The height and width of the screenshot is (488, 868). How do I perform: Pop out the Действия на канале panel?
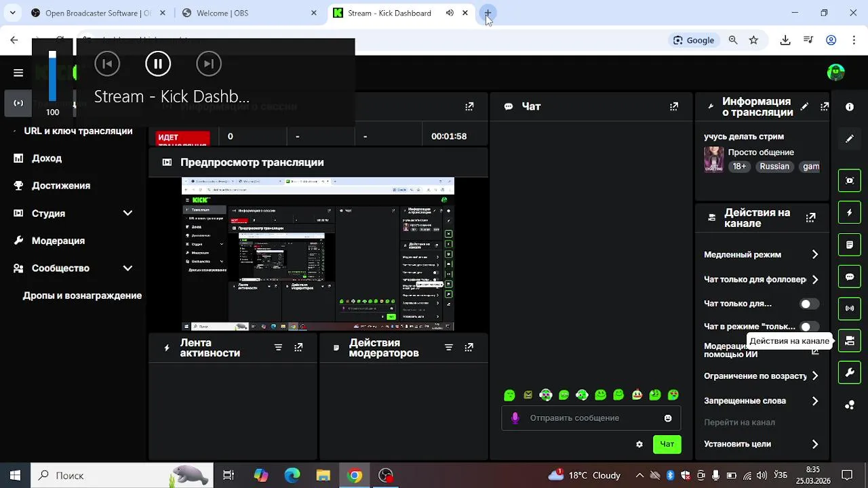point(810,218)
